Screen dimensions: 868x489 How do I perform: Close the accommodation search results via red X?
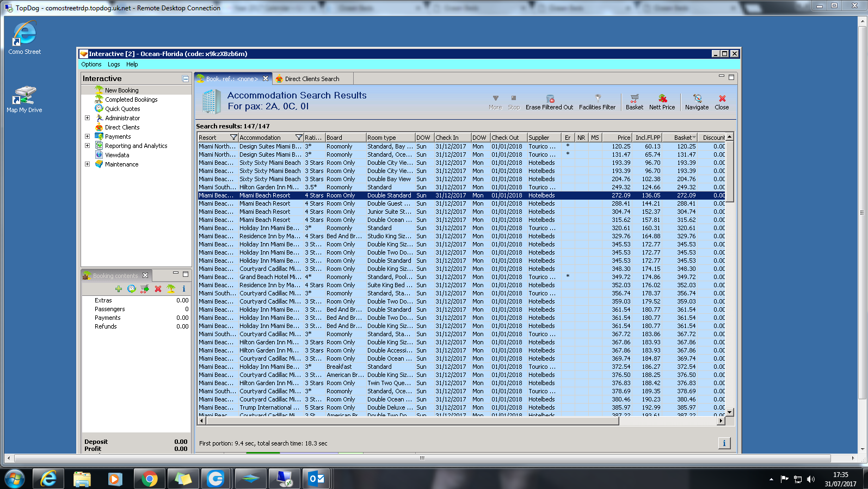(722, 102)
